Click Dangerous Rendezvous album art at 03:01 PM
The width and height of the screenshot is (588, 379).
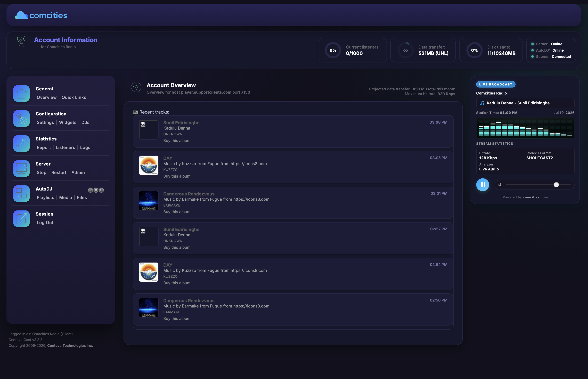[149, 201]
